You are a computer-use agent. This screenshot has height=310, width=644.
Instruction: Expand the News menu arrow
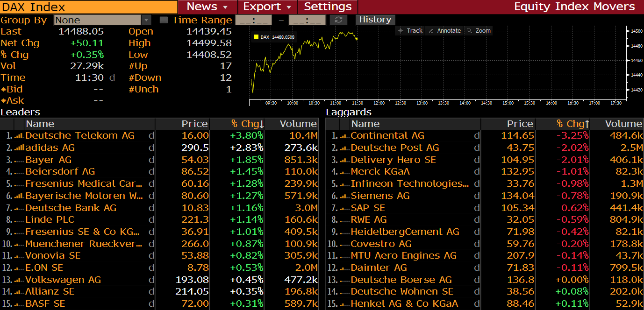pyautogui.click(x=225, y=7)
